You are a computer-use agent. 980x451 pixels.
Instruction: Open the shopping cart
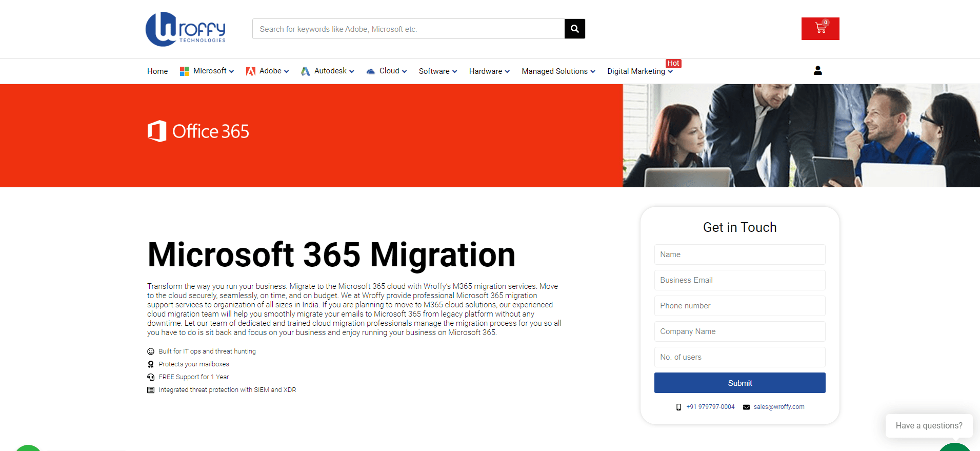point(820,28)
